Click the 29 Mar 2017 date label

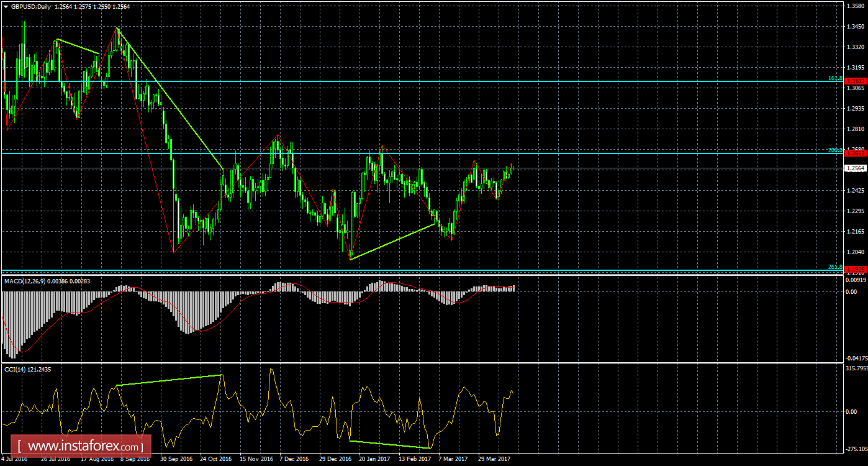point(494,459)
